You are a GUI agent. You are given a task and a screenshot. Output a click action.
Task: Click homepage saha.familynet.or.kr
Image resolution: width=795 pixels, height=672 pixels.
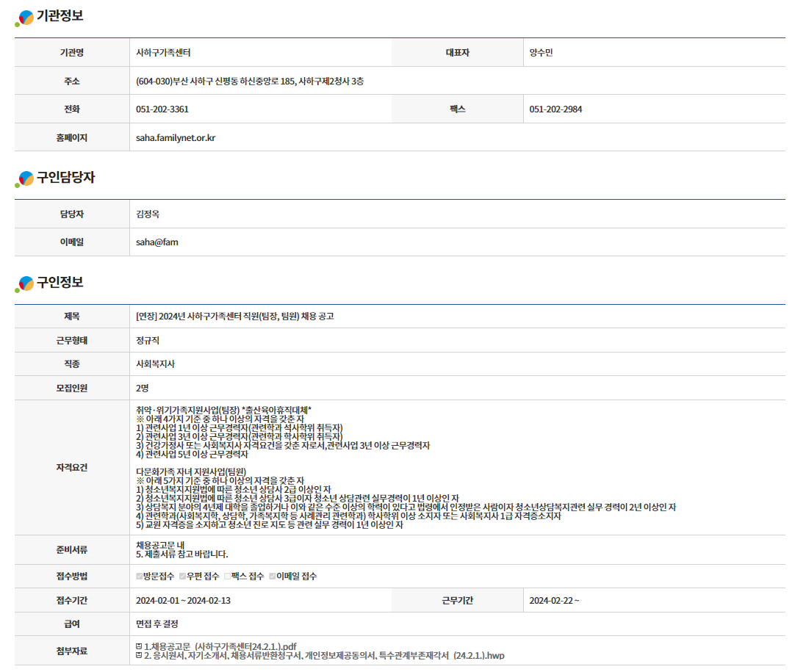176,138
